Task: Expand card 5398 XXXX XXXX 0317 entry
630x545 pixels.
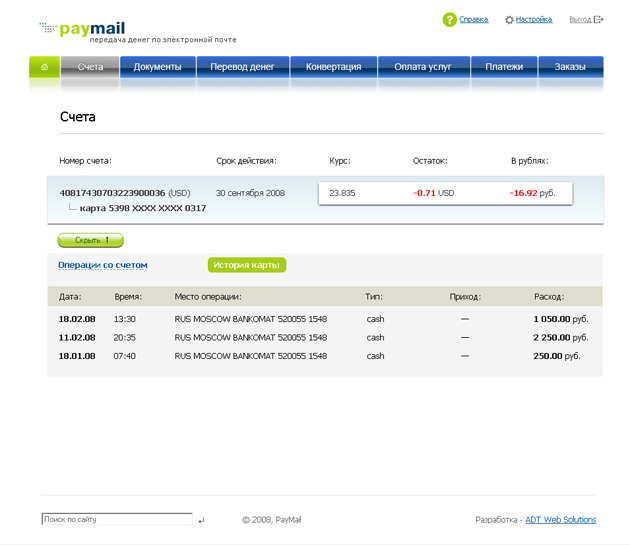Action: 143,208
